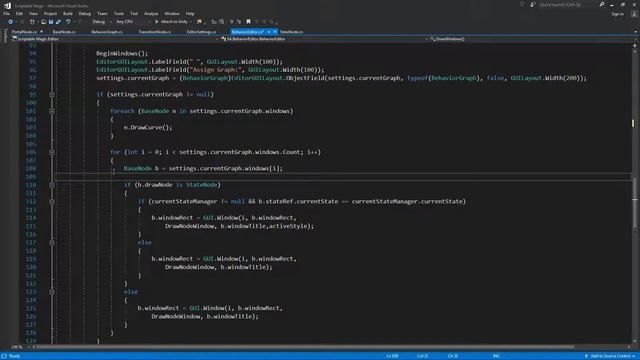This screenshot has height=360, width=640.
Task: Collapse the foreach block at line 101
Action: coord(52,111)
